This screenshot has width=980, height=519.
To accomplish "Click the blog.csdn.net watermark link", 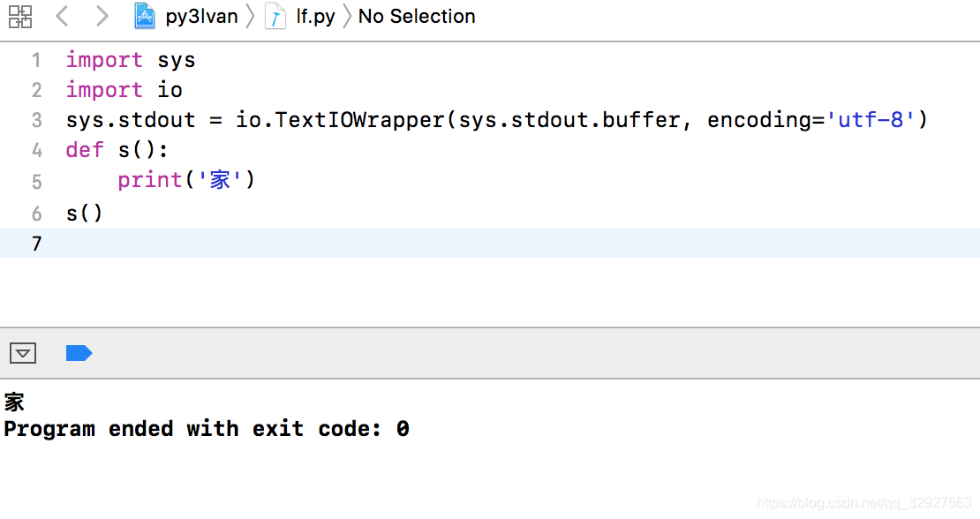I will tap(863, 503).
